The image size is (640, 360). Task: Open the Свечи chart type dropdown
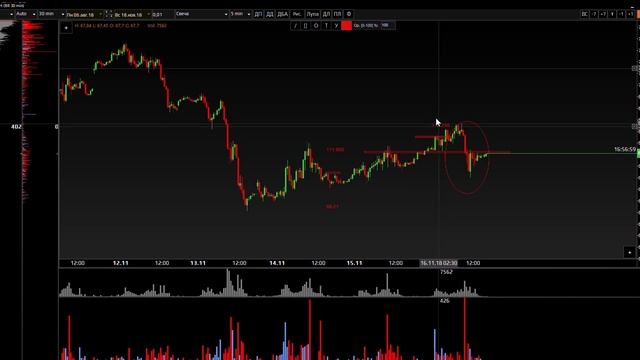201,14
